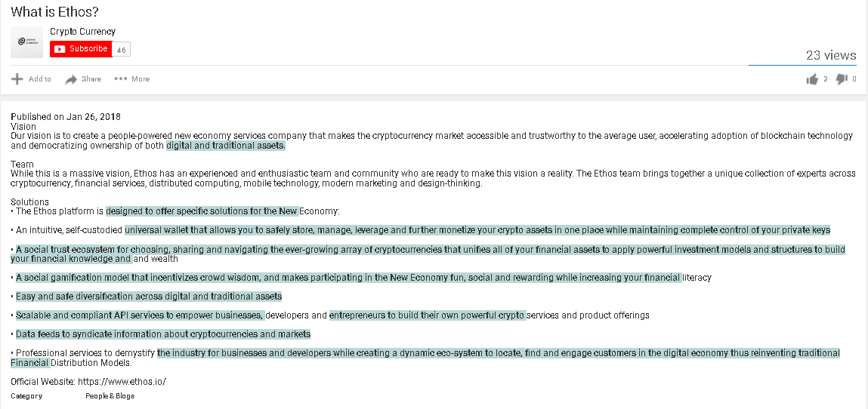
Task: Click the 'An intuitive, self-custodied' bullet line
Action: point(421,230)
